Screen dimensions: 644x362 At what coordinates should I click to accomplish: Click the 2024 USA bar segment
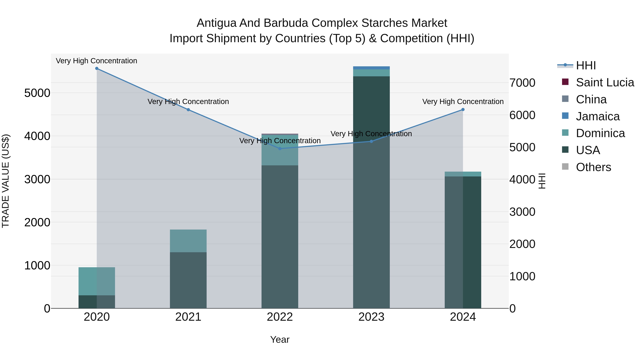tap(463, 242)
